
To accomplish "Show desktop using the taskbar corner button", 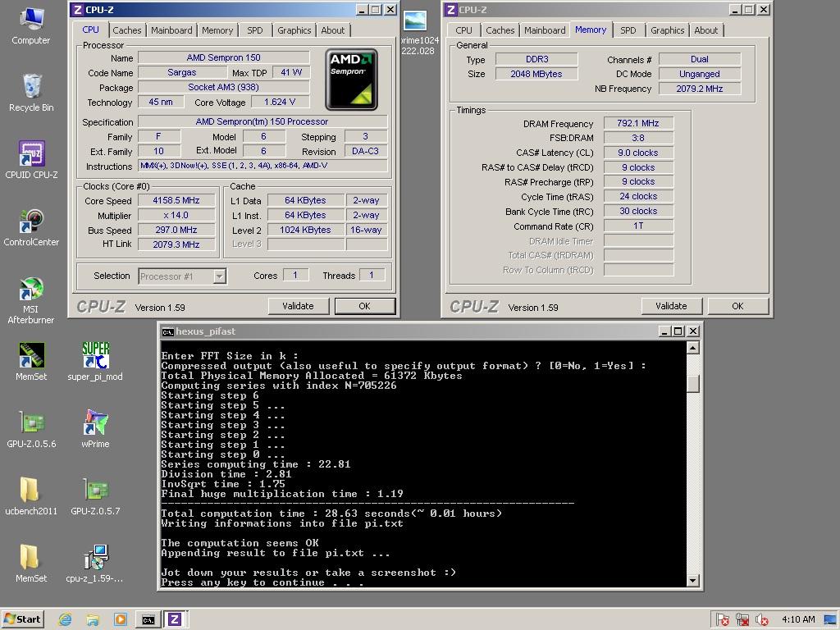I will [831, 620].
